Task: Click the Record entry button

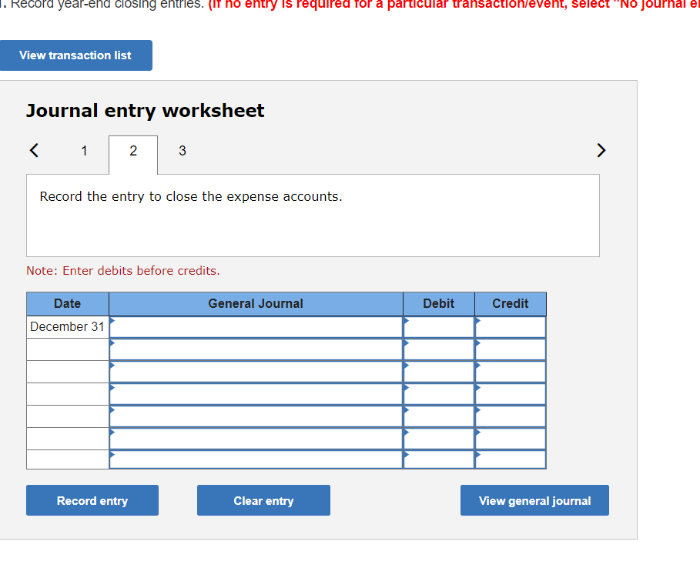Action: 92,499
